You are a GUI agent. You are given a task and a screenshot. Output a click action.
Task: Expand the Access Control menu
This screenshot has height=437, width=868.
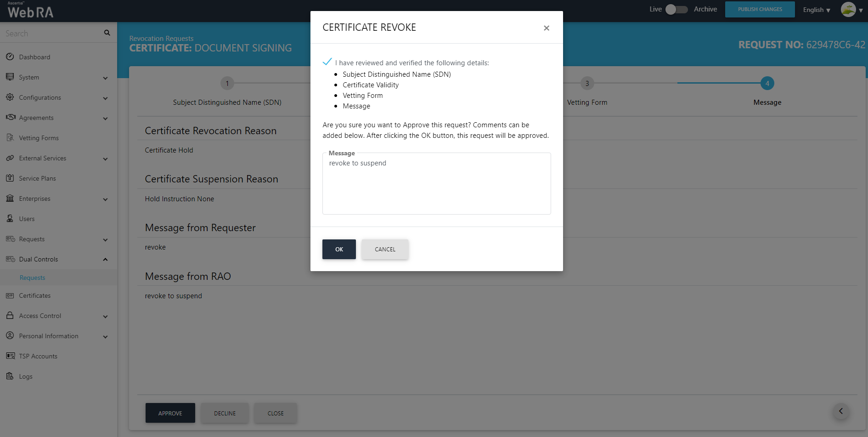point(105,316)
